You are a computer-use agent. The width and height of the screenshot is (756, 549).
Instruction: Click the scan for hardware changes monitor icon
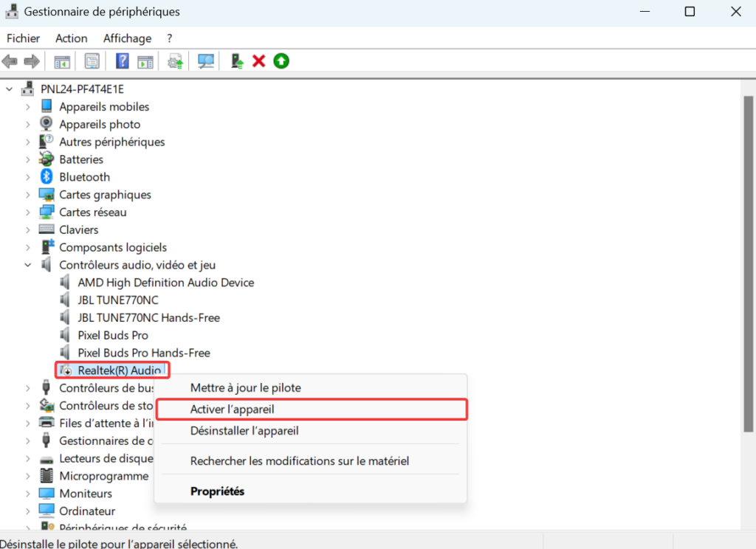(x=206, y=61)
